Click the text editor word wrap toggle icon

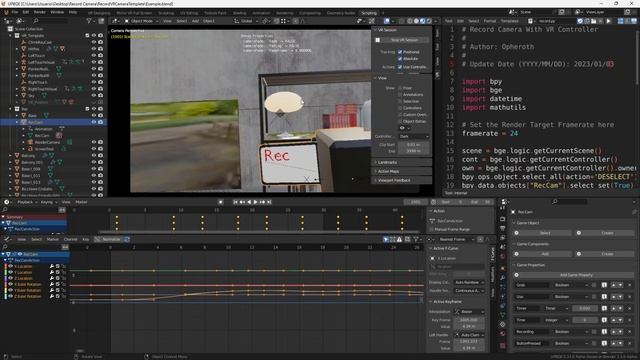(627, 21)
